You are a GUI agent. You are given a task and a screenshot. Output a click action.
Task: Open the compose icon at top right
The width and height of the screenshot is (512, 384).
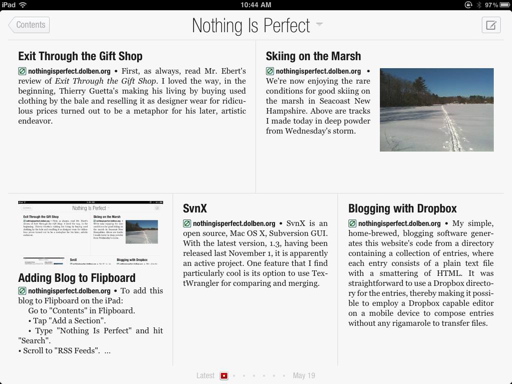(x=491, y=25)
